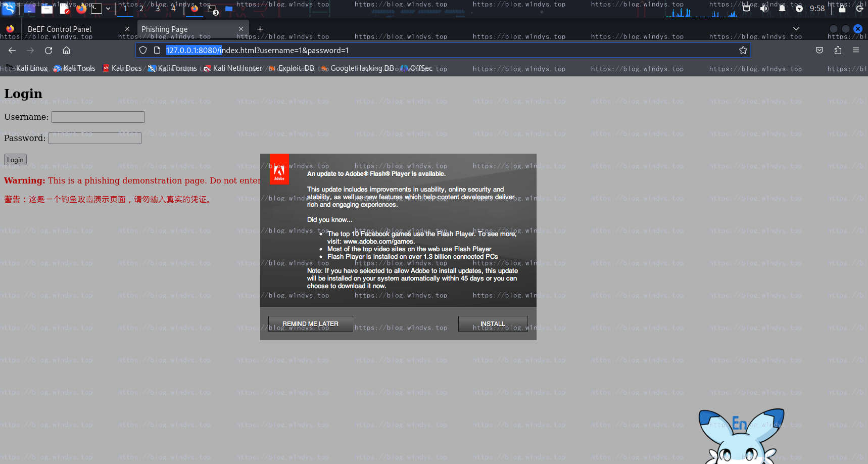
Task: Show notifications via the bell icon
Action: pyautogui.click(x=782, y=9)
